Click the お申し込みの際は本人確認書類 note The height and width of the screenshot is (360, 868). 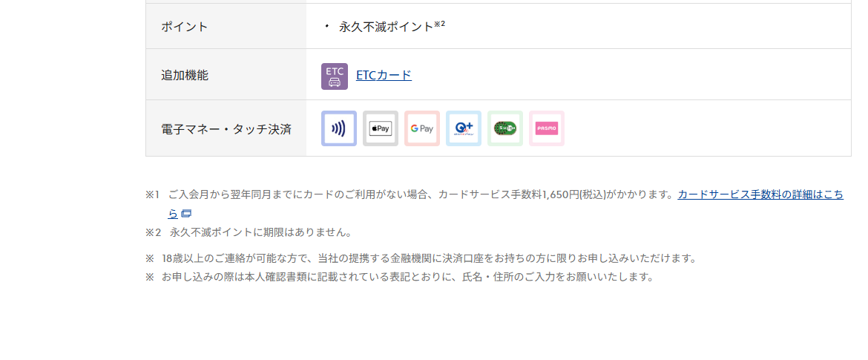(408, 277)
